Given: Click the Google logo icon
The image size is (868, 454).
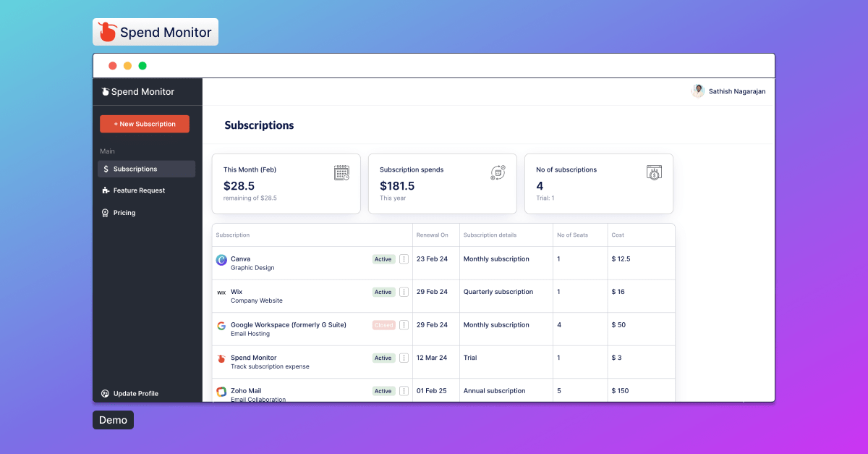Looking at the screenshot, I should [221, 326].
